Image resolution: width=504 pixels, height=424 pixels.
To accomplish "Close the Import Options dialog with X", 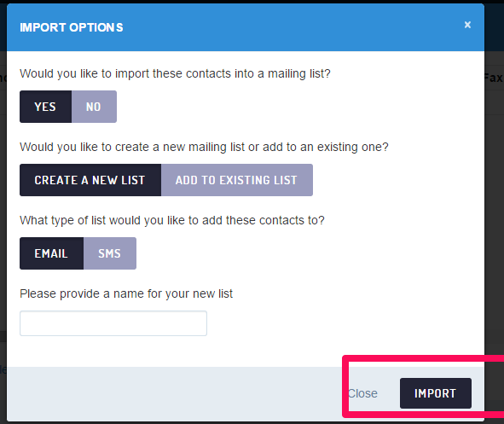I will pos(467,25).
